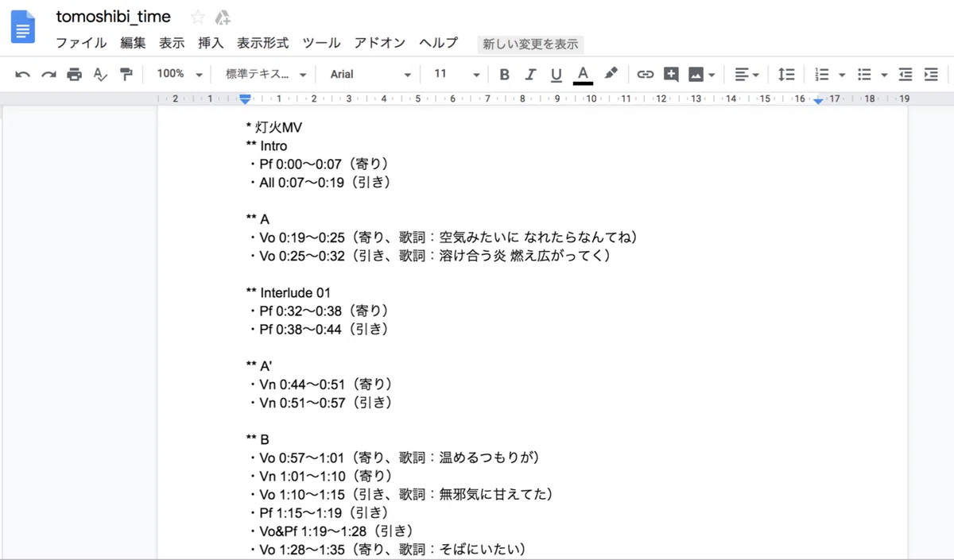Click the redo arrow icon

48,75
